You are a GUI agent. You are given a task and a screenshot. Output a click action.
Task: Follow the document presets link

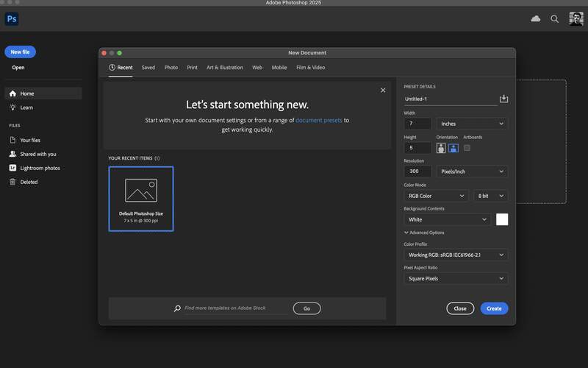tap(319, 121)
